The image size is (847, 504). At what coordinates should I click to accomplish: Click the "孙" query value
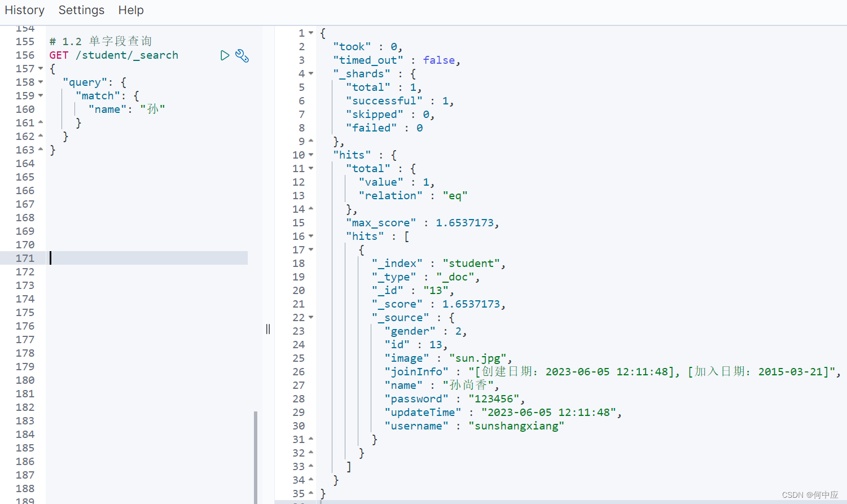pyautogui.click(x=152, y=109)
